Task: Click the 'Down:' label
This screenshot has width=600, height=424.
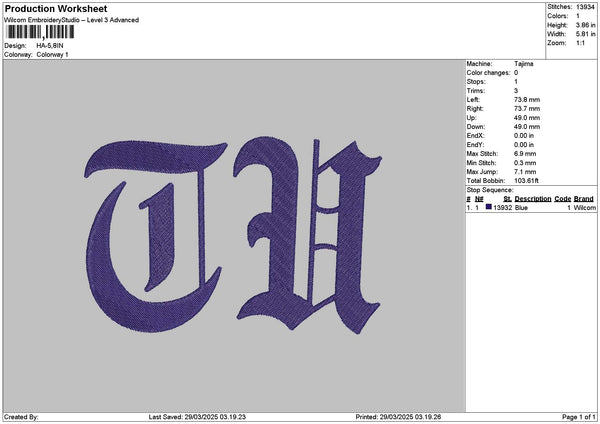Action: coord(476,127)
